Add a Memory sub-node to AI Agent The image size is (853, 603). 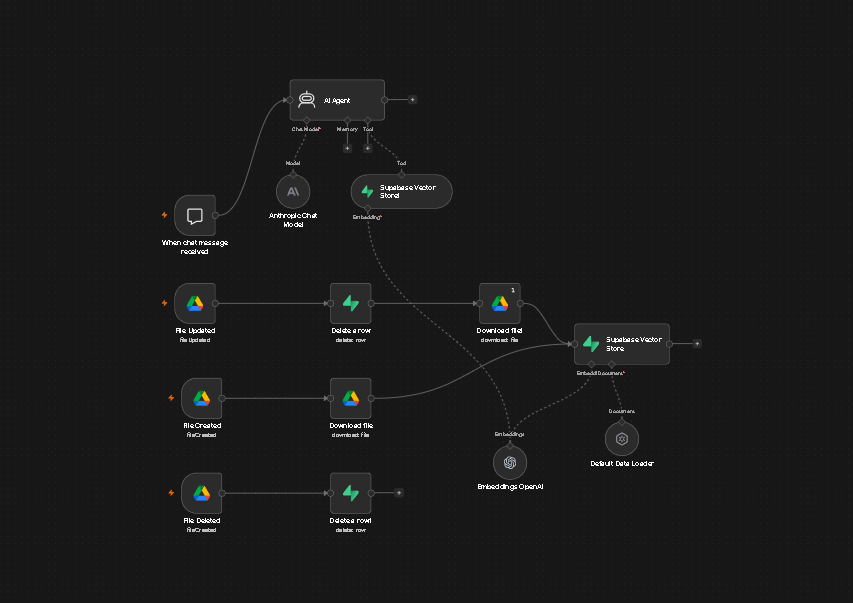[x=347, y=148]
